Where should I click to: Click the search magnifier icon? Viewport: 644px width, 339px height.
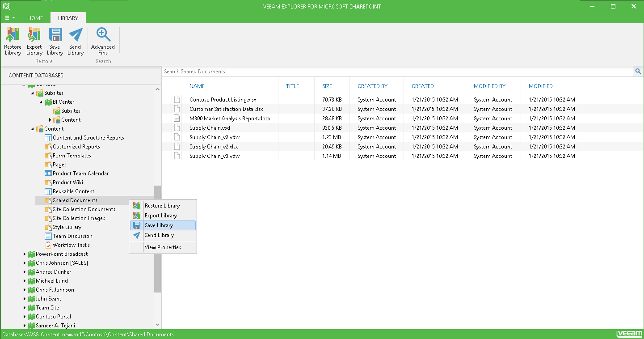coord(638,72)
